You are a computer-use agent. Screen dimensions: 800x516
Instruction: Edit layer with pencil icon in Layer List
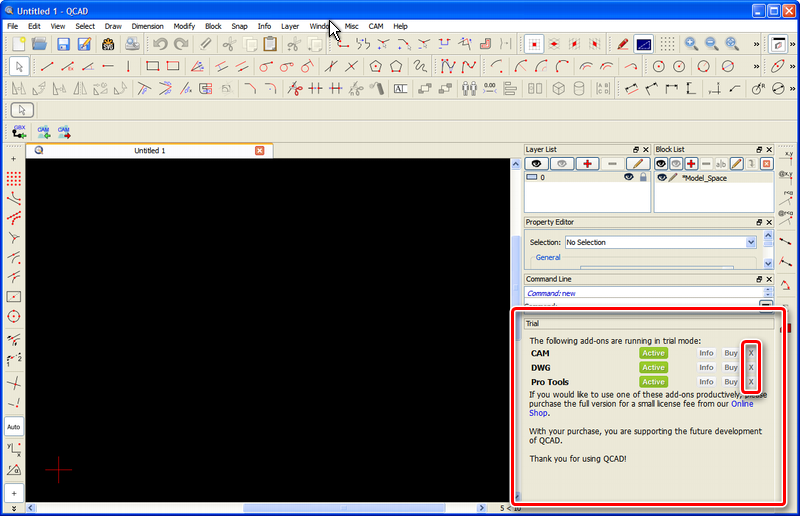[638, 164]
